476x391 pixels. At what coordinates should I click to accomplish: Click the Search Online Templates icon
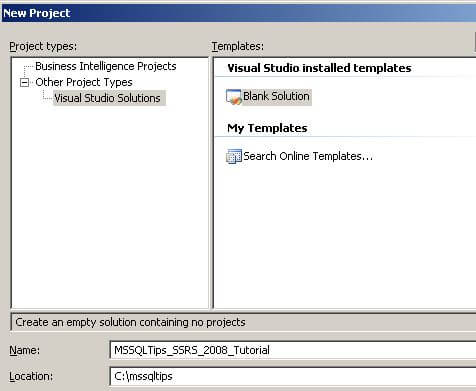pos(234,156)
